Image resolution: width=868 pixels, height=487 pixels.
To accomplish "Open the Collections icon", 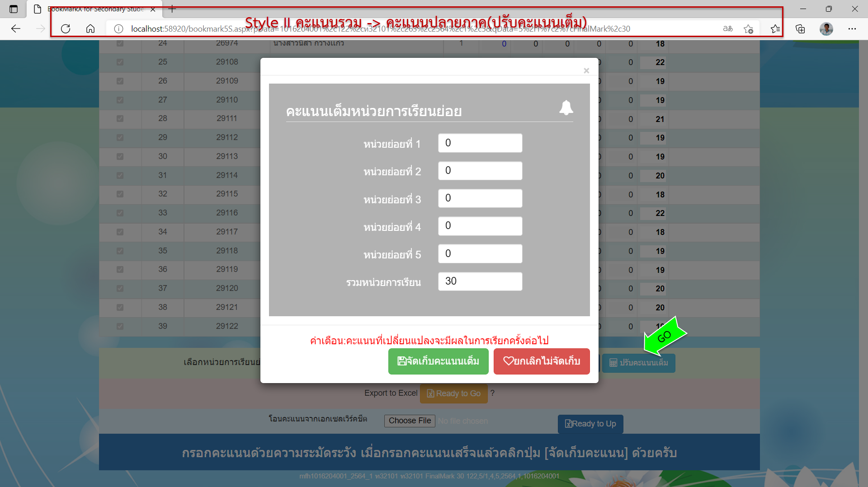I will pos(800,29).
